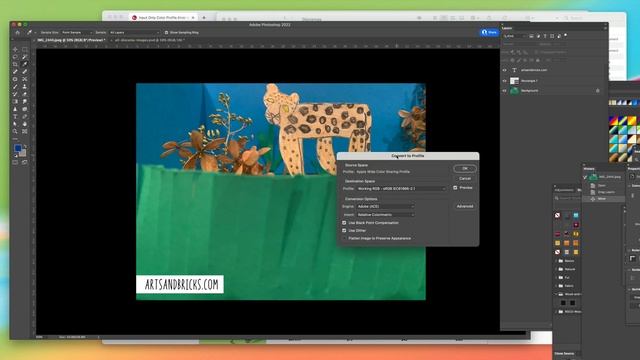The width and height of the screenshot is (640, 360).
Task: Uncheck Use Dither
Action: click(x=344, y=231)
